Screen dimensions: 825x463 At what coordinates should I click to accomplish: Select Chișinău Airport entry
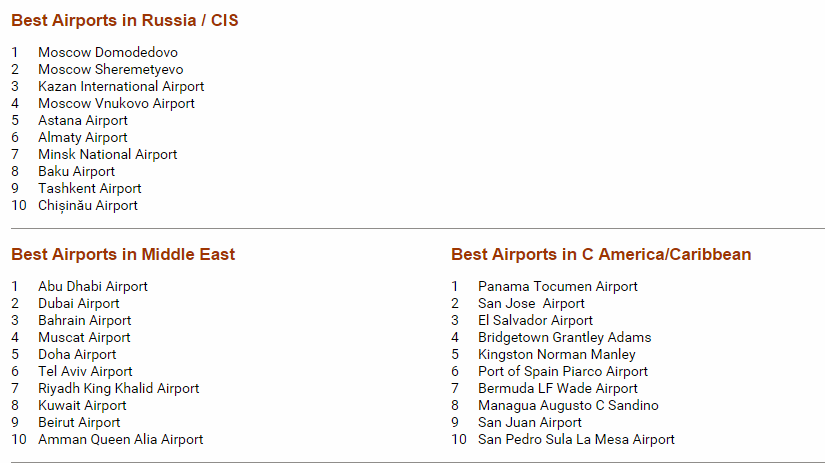tap(88, 206)
